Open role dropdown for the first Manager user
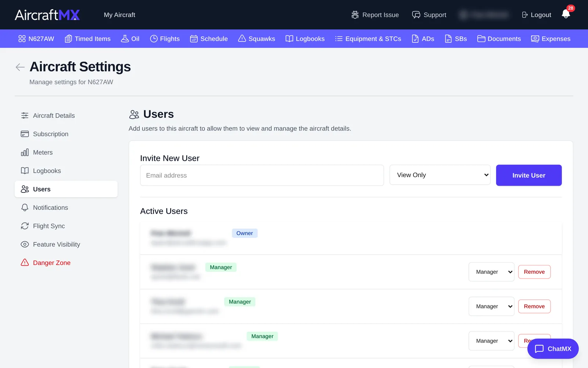This screenshot has width=588, height=368. tap(491, 272)
